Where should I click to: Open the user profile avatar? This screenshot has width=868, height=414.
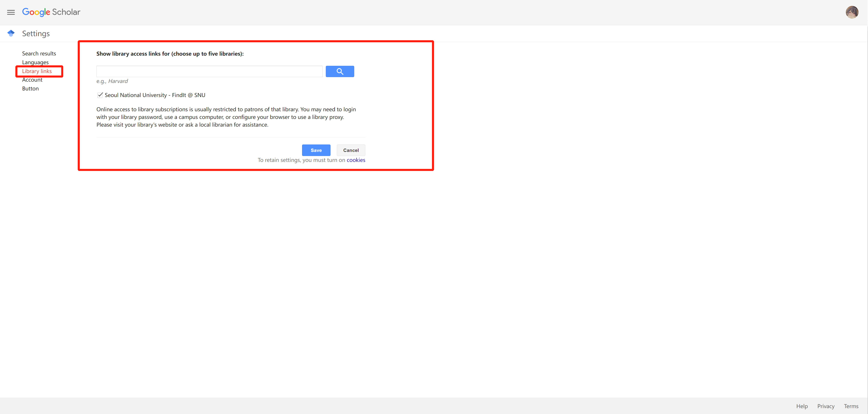[x=852, y=12]
